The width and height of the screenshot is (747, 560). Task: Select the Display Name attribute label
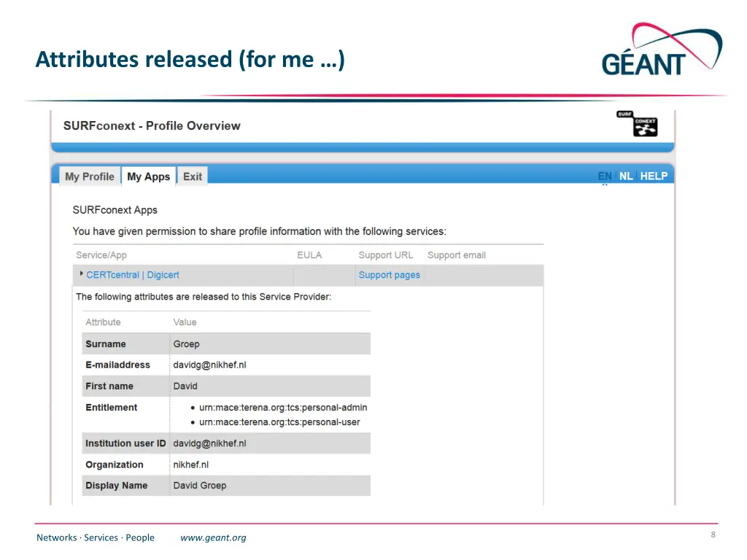tap(117, 486)
